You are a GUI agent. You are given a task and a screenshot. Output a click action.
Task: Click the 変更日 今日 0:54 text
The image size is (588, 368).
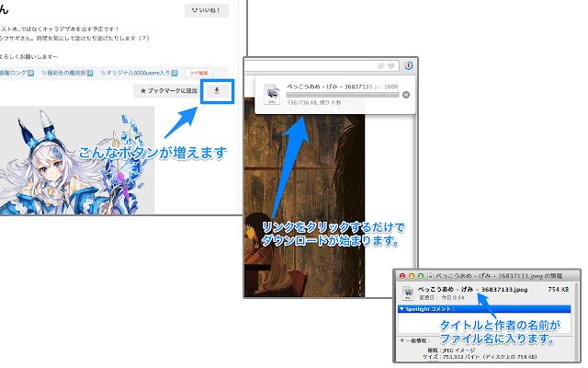(x=441, y=297)
